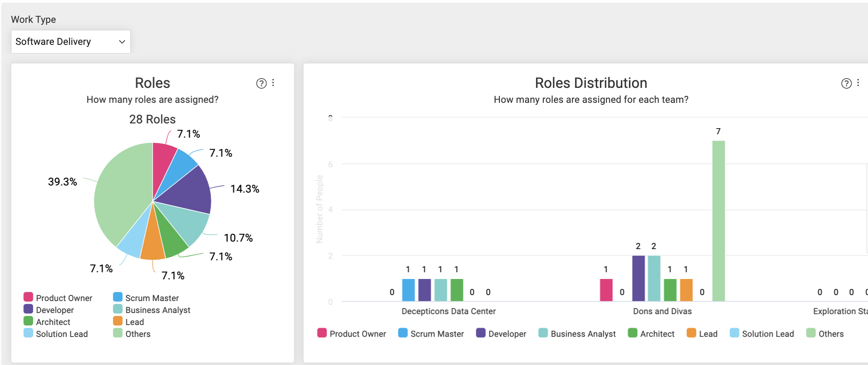Click Business Analyst bar for Dons and Divas
868x365 pixels.
654,278
